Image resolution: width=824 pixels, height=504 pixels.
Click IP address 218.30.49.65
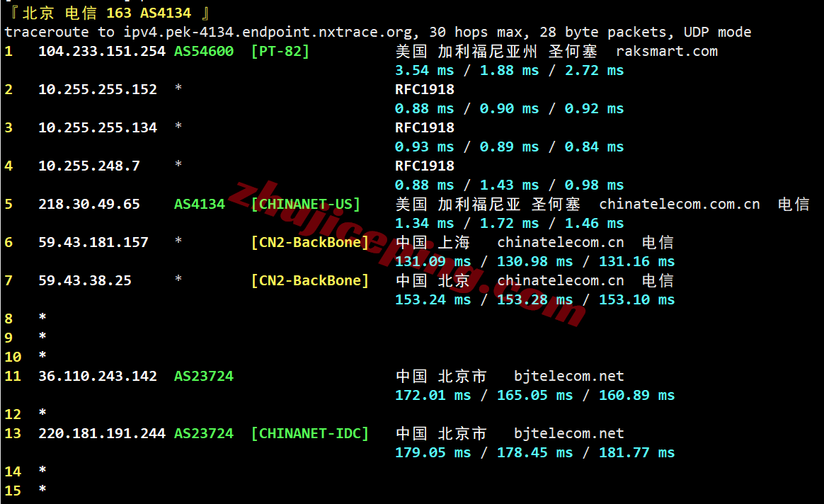(x=88, y=205)
